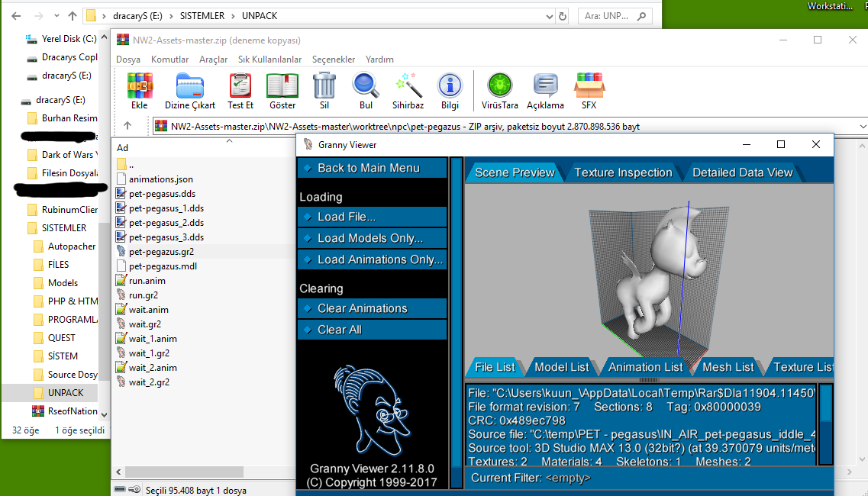The image size is (868, 496).
Task: Switch to Texture Inspection tab
Action: pos(623,172)
